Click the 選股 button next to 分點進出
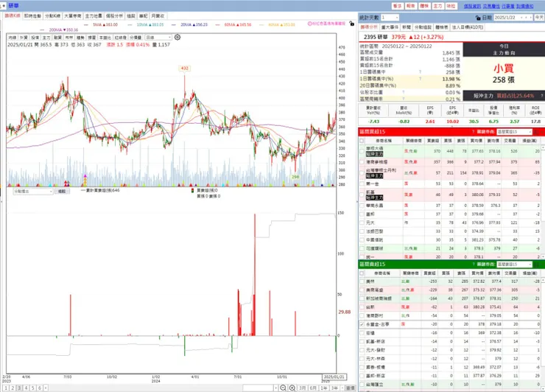 62,192
